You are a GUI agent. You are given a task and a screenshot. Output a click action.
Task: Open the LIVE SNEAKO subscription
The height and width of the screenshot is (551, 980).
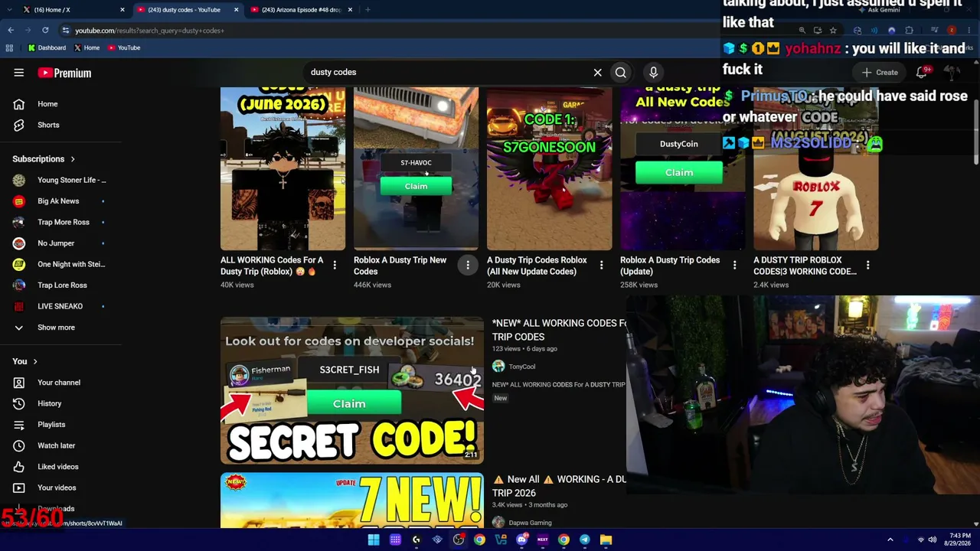[x=60, y=306]
